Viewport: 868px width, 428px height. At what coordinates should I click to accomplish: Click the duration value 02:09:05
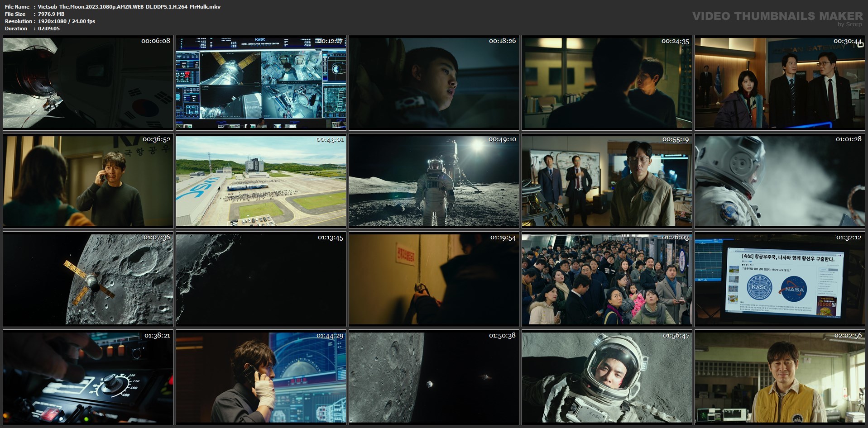49,29
